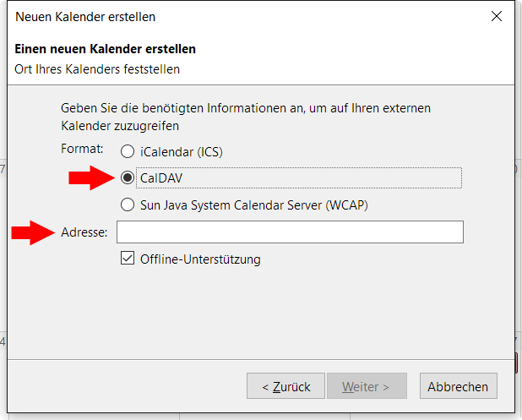Choose the CalDAV radio button
The width and height of the screenshot is (522, 420).
click(128, 177)
